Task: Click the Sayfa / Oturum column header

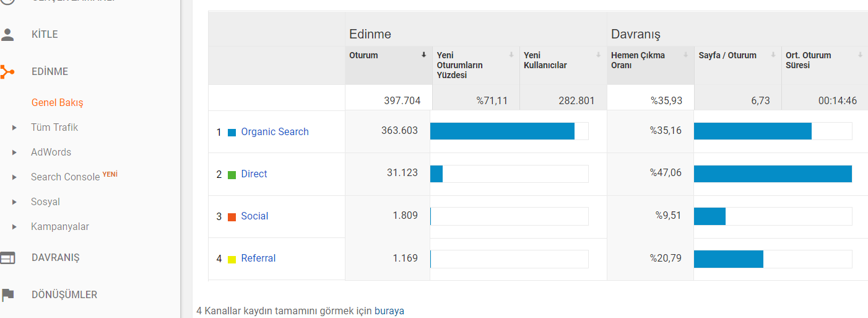Action: 727,55
